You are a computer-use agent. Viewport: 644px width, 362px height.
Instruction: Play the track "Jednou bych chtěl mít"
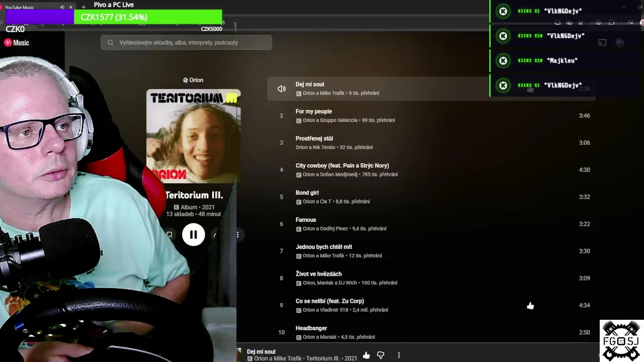coord(324,247)
